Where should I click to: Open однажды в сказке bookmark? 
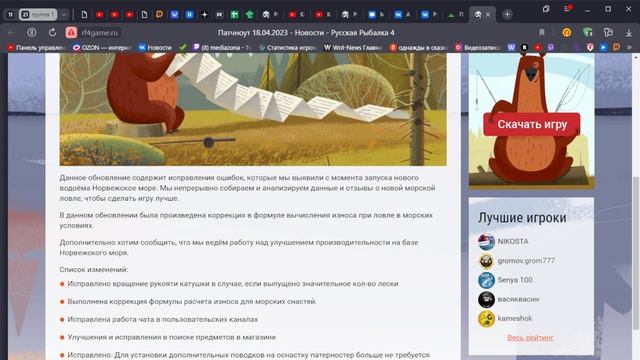coord(418,48)
